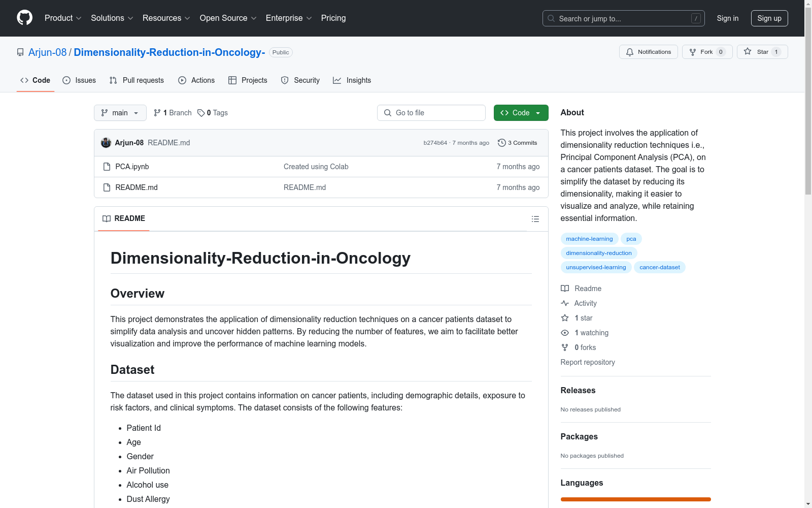Click the dimensionality-reduction topic tag

(599, 253)
